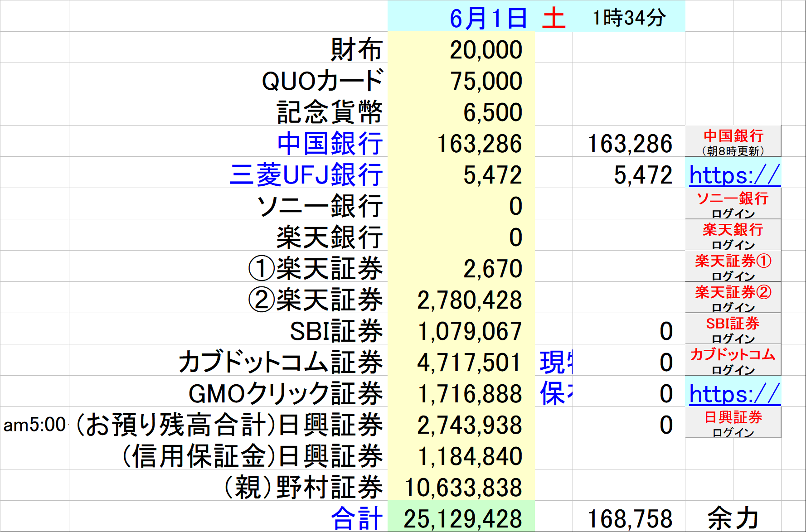This screenshot has height=532, width=806.
Task: Select the 2,780,428 value cell
Action: (461, 298)
